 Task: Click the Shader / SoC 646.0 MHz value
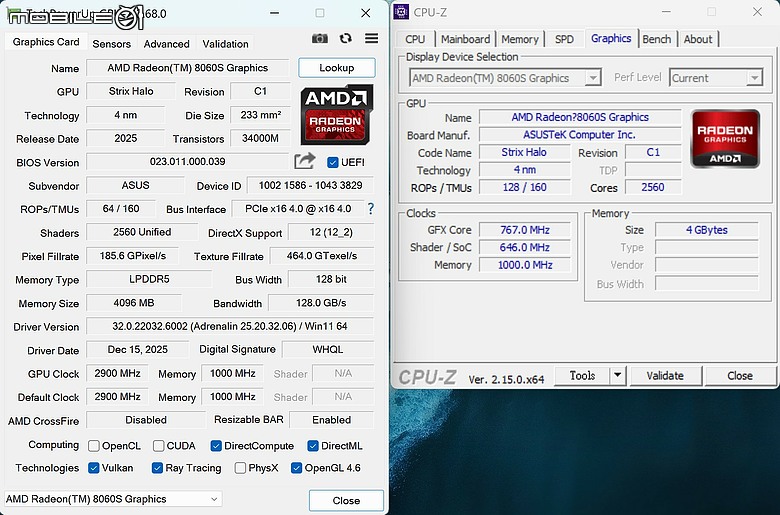[525, 247]
